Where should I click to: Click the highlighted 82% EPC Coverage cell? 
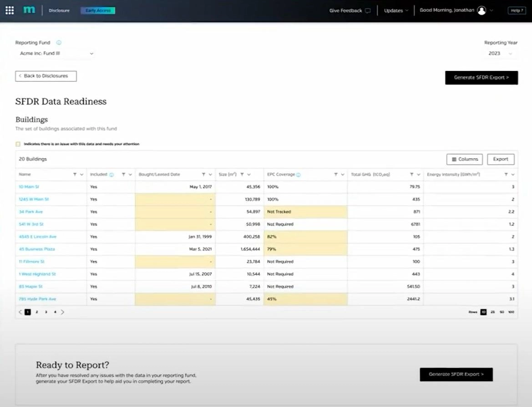pos(305,237)
